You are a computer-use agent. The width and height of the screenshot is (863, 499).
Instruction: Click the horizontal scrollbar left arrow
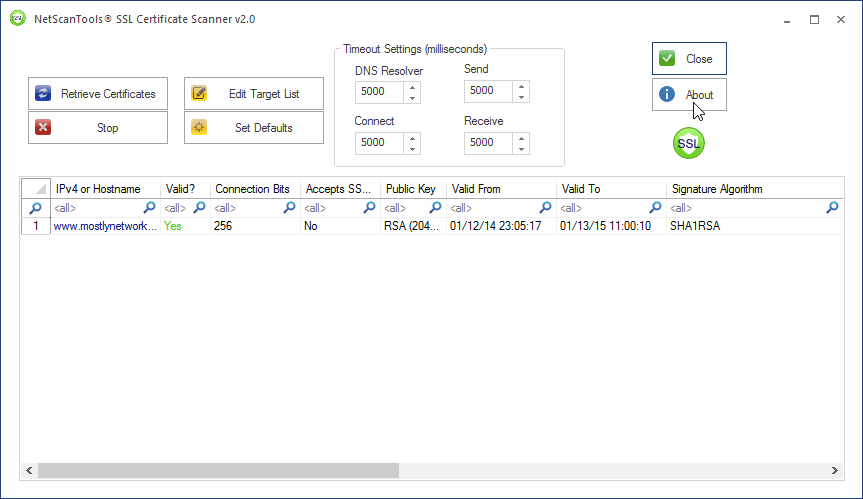29,470
